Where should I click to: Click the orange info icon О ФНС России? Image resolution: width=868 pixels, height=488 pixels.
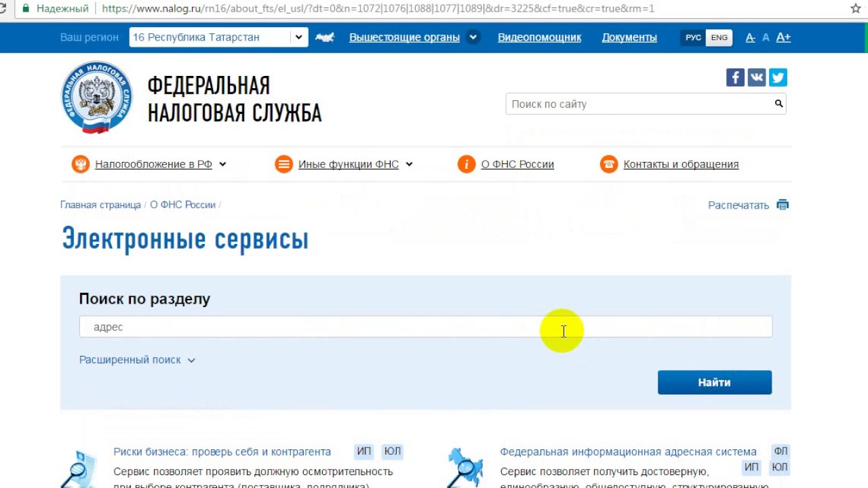coord(467,164)
